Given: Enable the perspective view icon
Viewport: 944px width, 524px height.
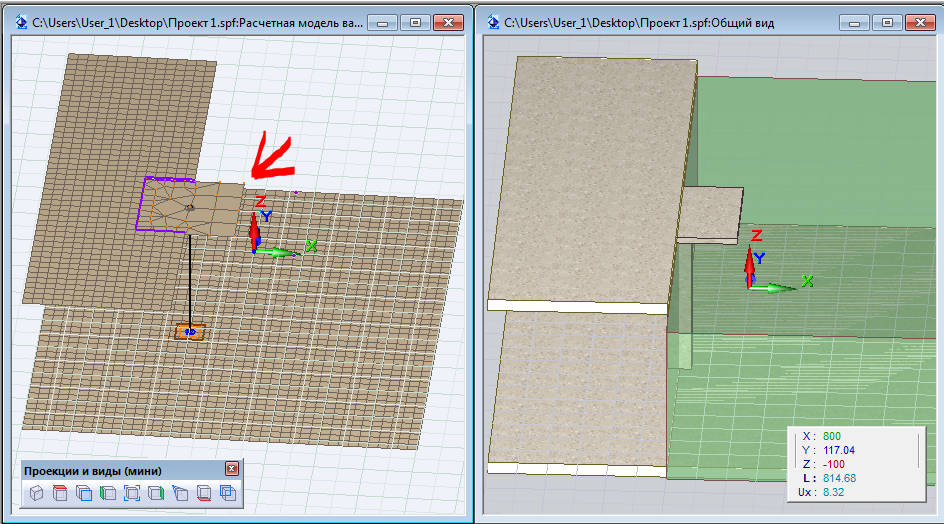Looking at the screenshot, I should pyautogui.click(x=180, y=493).
